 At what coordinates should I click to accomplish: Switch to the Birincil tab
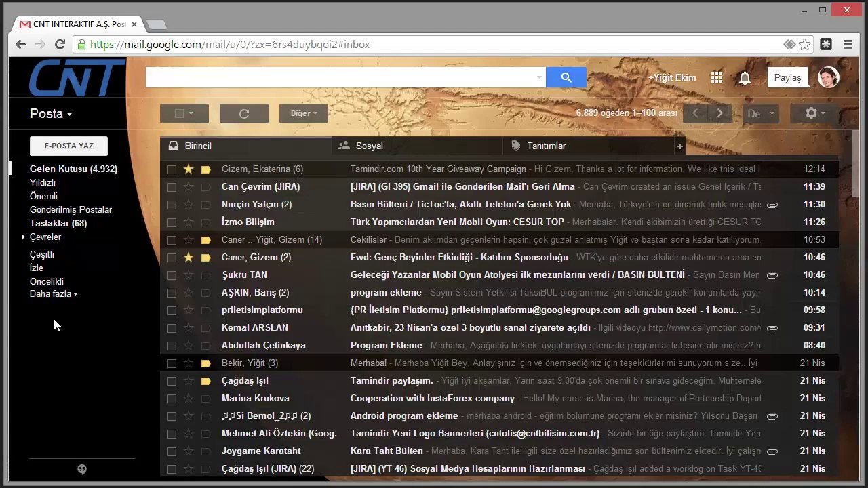tap(246, 146)
